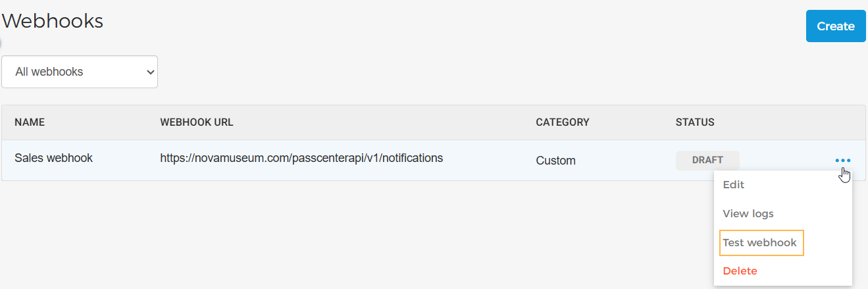Viewport: 868px width, 289px height.
Task: Select Edit from the actions menu
Action: (x=733, y=185)
